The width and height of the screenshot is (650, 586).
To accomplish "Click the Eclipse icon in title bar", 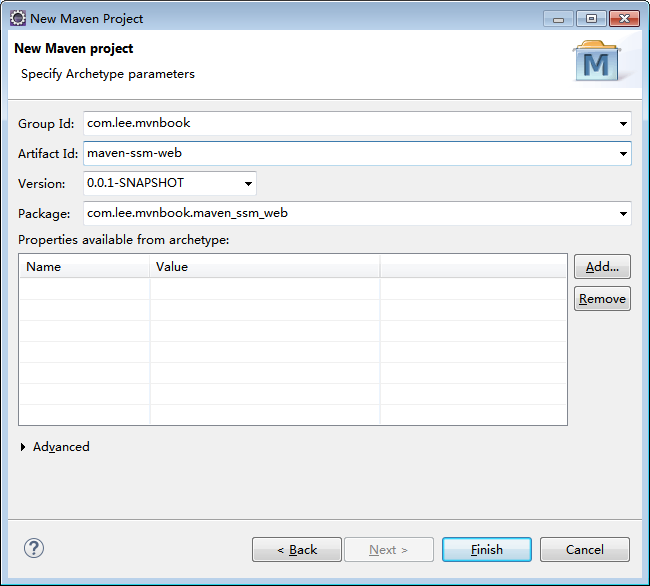I will pyautogui.click(x=18, y=19).
